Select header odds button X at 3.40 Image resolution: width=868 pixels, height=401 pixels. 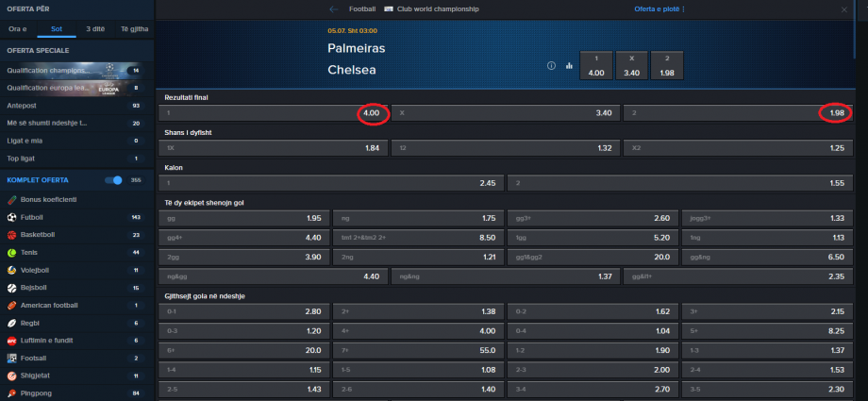pos(631,65)
